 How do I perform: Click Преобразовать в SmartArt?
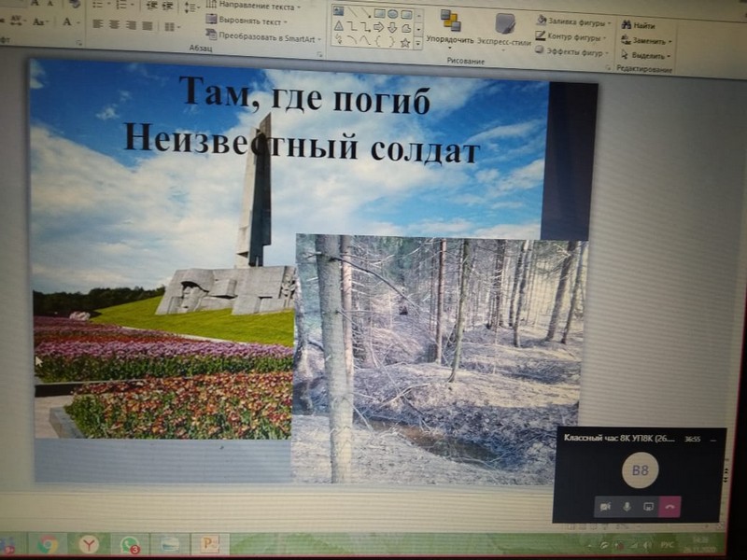(x=264, y=36)
